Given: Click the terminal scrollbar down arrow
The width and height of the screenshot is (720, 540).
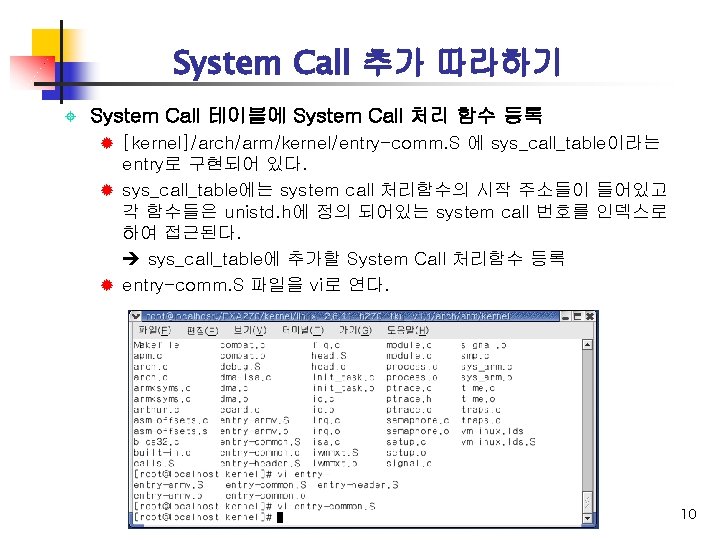Looking at the screenshot, I should pyautogui.click(x=587, y=518).
